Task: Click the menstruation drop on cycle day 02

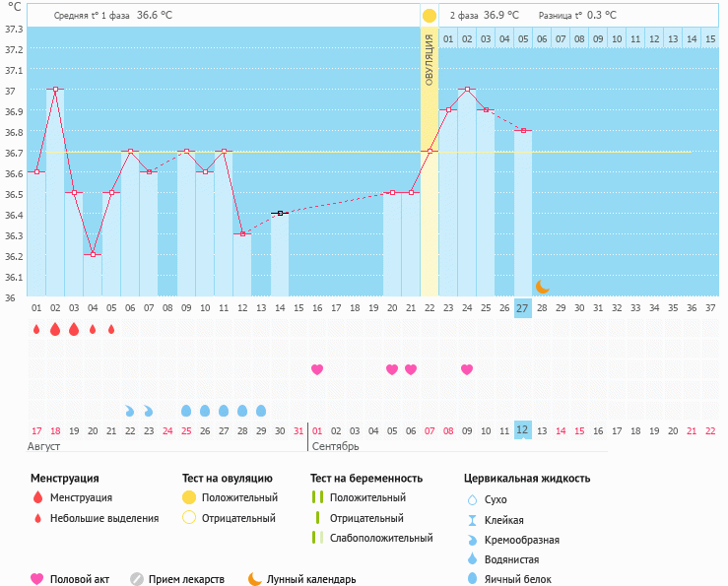Action: pyautogui.click(x=55, y=329)
